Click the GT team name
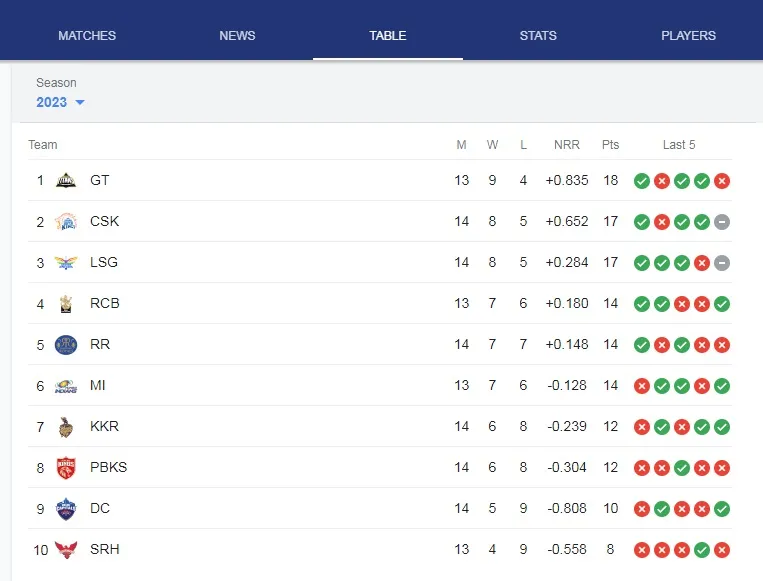 tap(100, 181)
